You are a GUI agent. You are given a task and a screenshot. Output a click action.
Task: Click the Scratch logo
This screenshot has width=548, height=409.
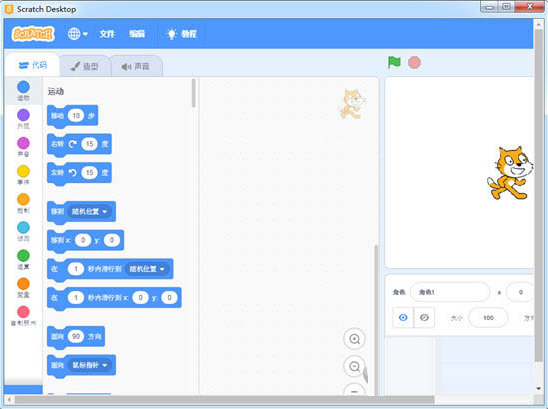pyautogui.click(x=33, y=34)
